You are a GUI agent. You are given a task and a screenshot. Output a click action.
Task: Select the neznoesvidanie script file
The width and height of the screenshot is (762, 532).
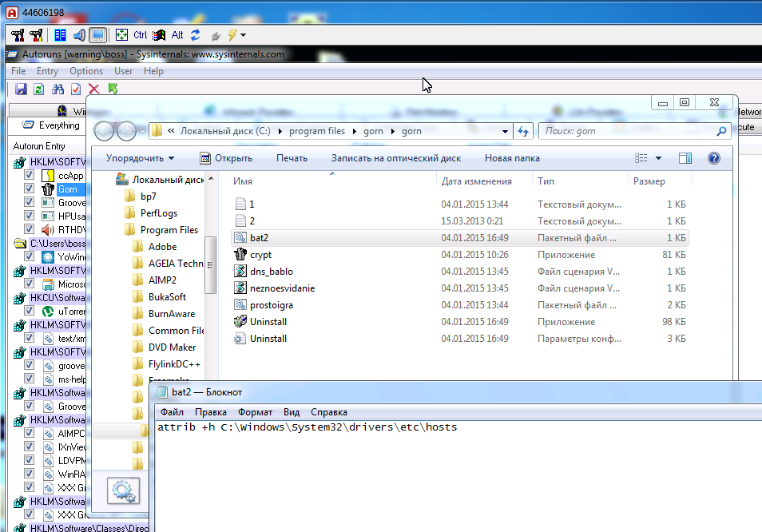pos(282,288)
